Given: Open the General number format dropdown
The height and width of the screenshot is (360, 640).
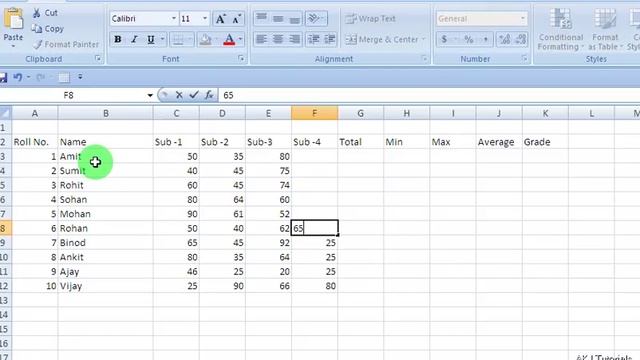Looking at the screenshot, I should pos(522,19).
